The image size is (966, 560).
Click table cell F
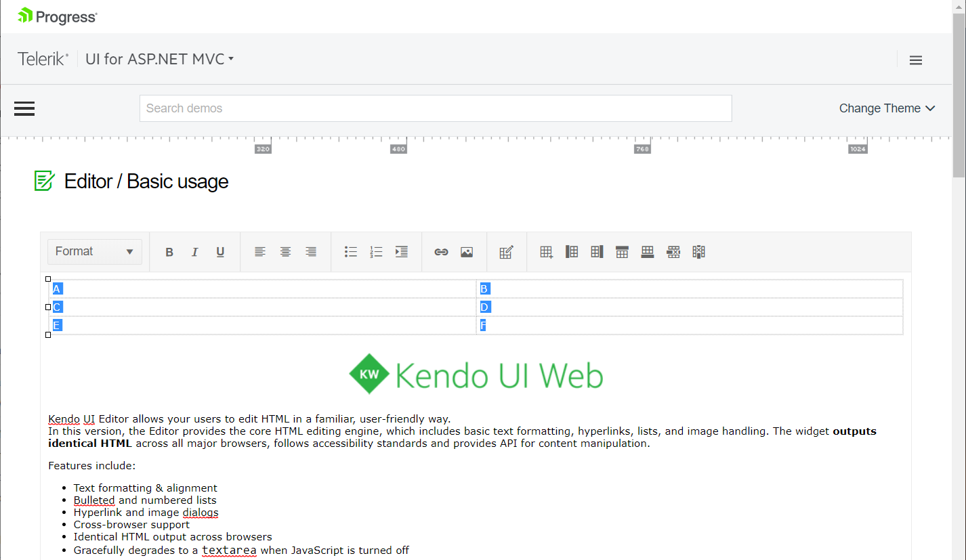[x=690, y=326]
